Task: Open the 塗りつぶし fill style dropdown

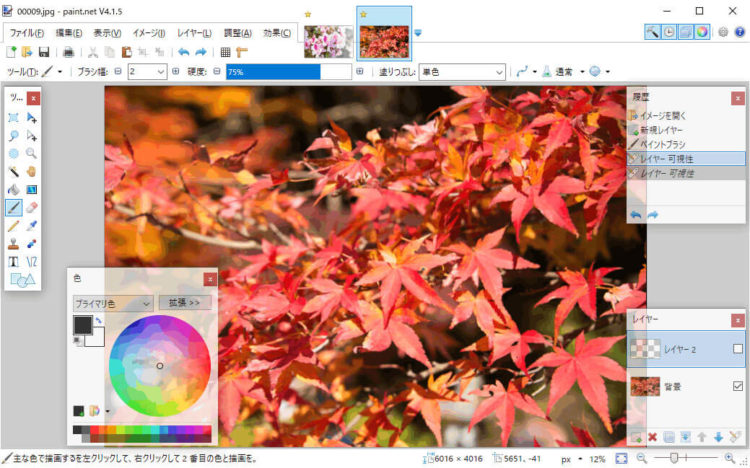Action: point(461,72)
